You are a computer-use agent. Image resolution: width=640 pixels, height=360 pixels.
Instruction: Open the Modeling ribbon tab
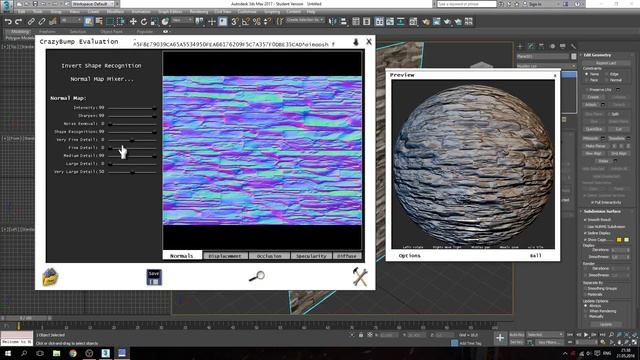click(19, 31)
